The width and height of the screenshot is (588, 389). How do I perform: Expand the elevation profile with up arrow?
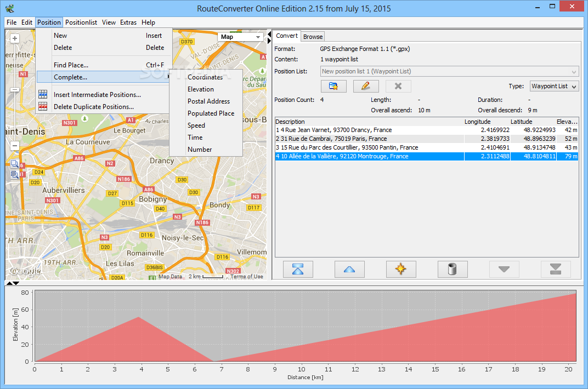tap(10, 283)
